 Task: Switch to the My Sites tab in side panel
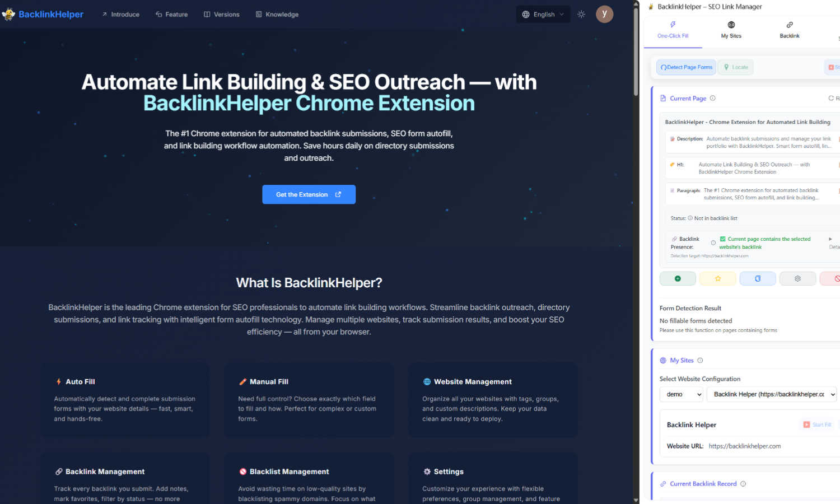[731, 30]
